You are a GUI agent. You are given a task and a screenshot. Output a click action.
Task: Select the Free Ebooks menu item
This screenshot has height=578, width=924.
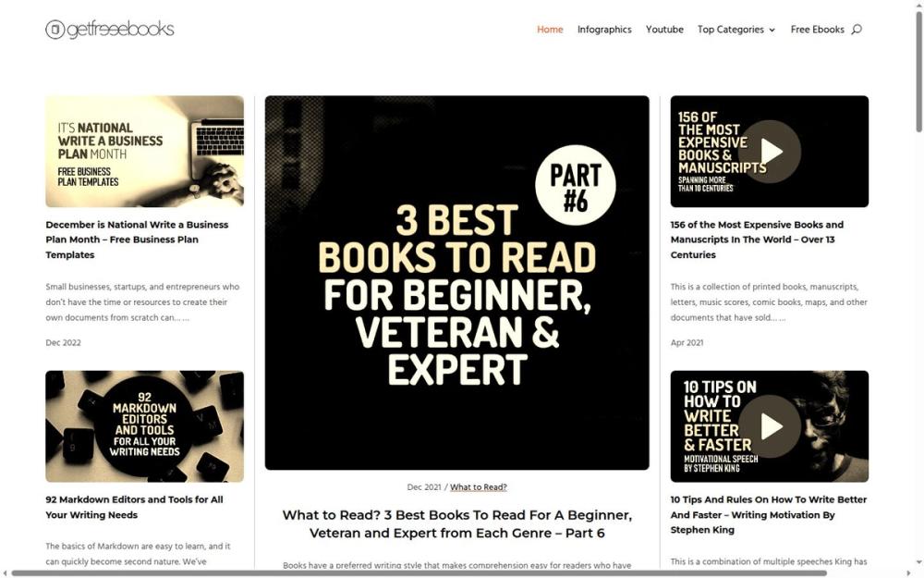pyautogui.click(x=817, y=30)
